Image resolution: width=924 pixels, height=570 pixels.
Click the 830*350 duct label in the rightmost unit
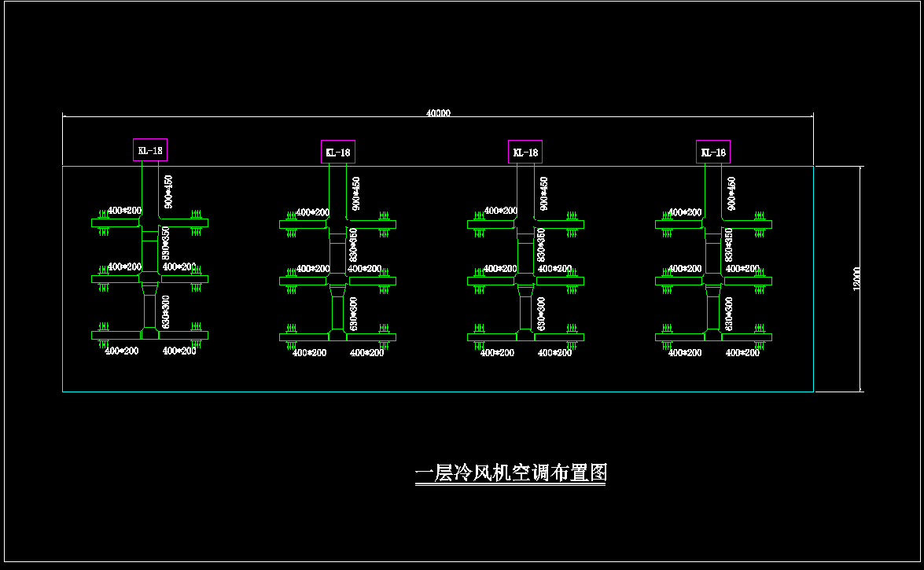point(729,245)
